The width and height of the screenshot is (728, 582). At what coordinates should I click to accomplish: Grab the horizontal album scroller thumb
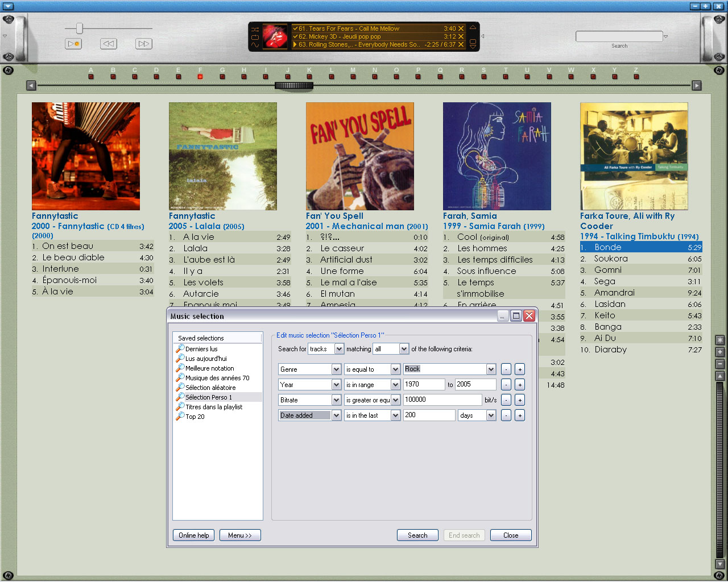click(x=294, y=86)
